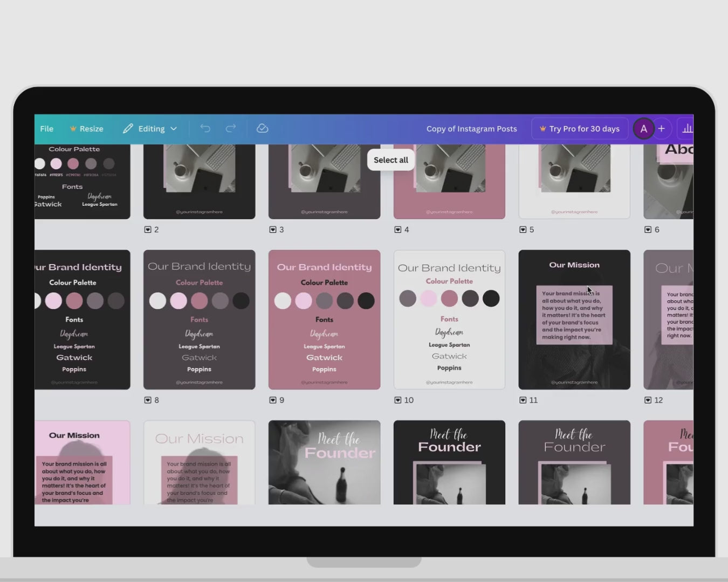728x582 pixels.
Task: Select page 9 mauve Brand Identity thumbnail
Action: pos(325,320)
